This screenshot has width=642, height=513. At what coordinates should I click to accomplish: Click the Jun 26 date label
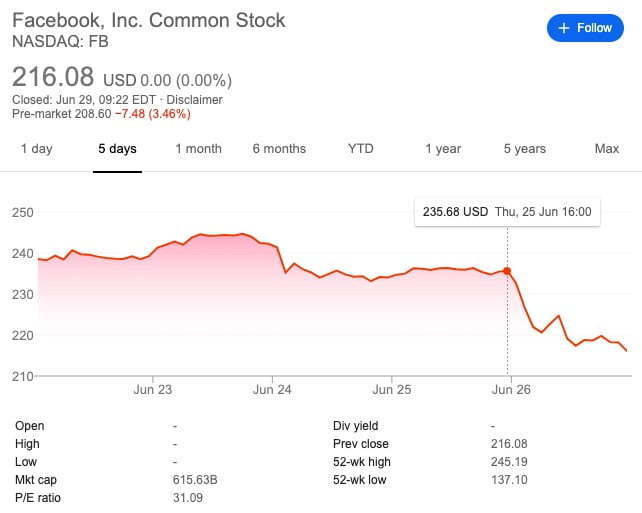[x=511, y=389]
